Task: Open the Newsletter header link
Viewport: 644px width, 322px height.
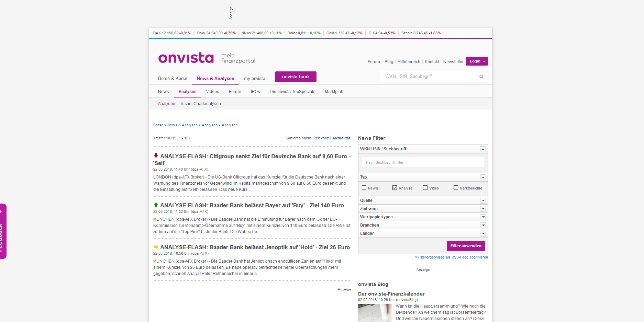Action: (x=453, y=62)
